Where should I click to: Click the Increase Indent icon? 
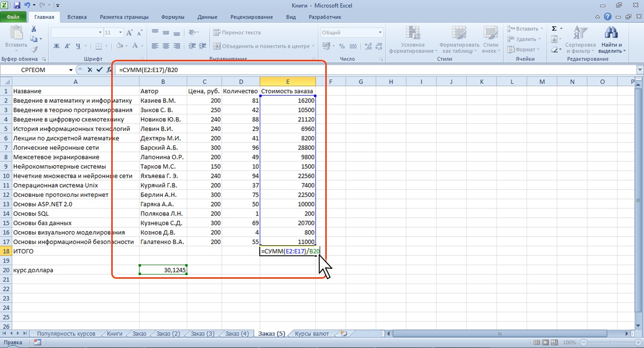coord(203,46)
